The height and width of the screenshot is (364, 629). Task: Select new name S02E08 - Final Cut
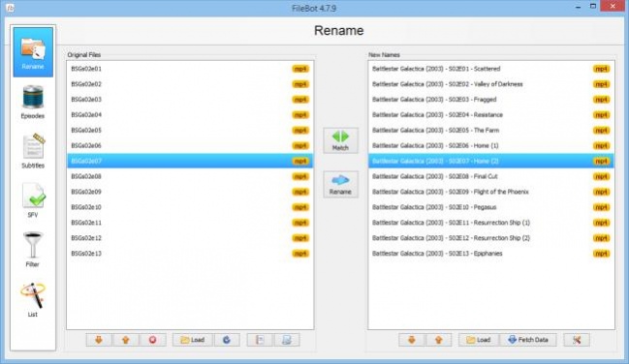point(491,176)
